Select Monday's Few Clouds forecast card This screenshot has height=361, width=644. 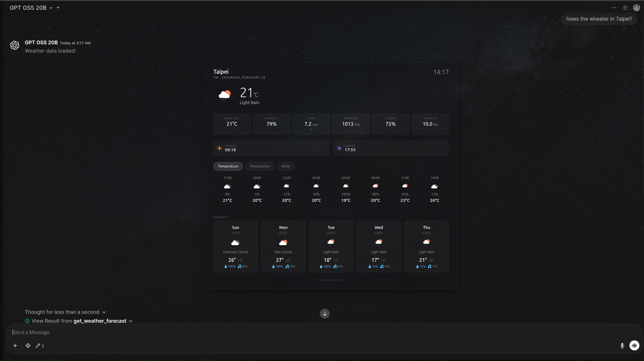tap(283, 246)
